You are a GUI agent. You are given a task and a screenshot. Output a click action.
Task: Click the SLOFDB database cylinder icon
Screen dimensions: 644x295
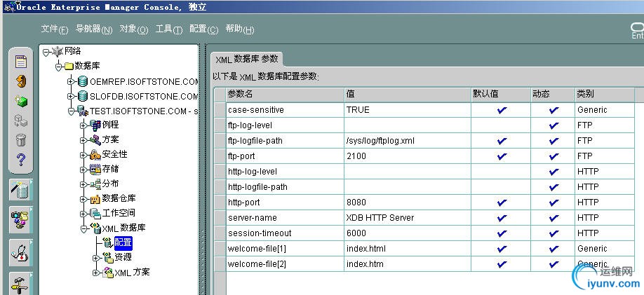[x=83, y=96]
